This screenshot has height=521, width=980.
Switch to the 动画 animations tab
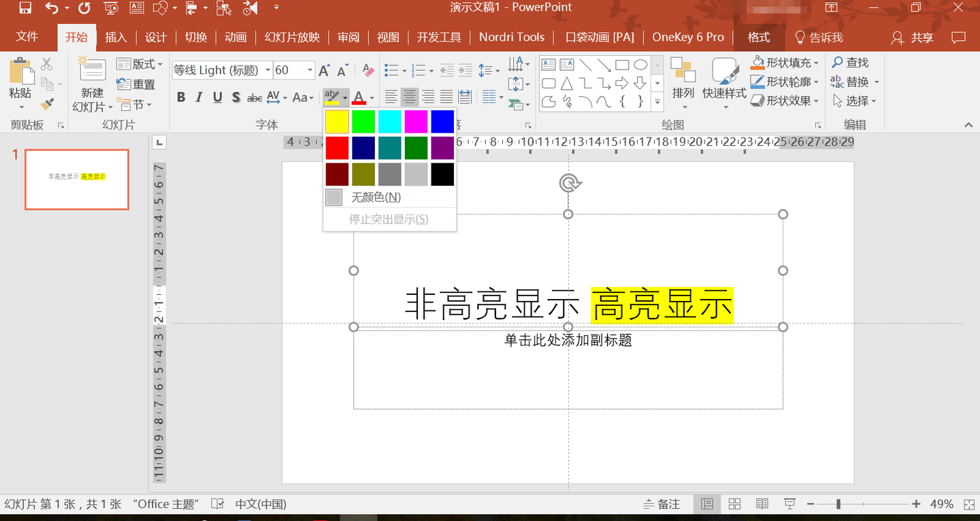pos(235,37)
